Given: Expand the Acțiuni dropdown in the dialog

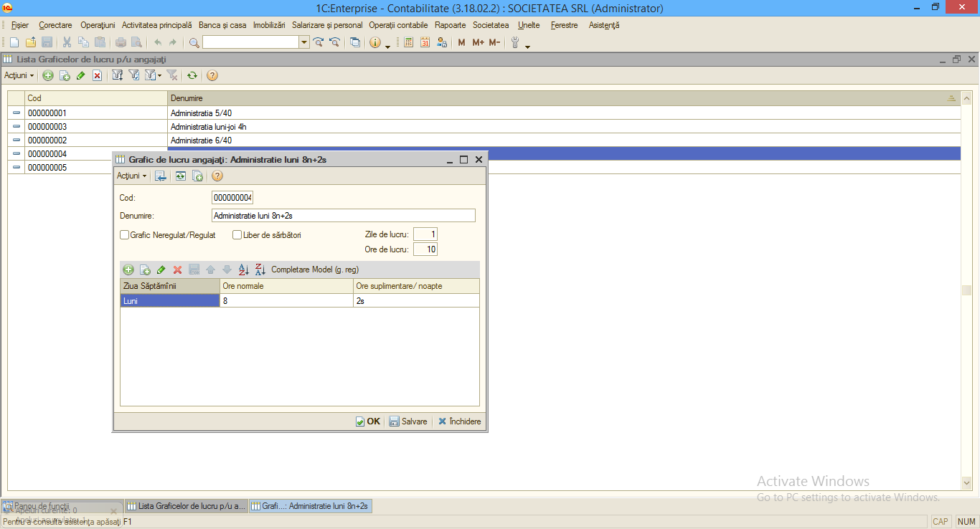Looking at the screenshot, I should coord(132,176).
